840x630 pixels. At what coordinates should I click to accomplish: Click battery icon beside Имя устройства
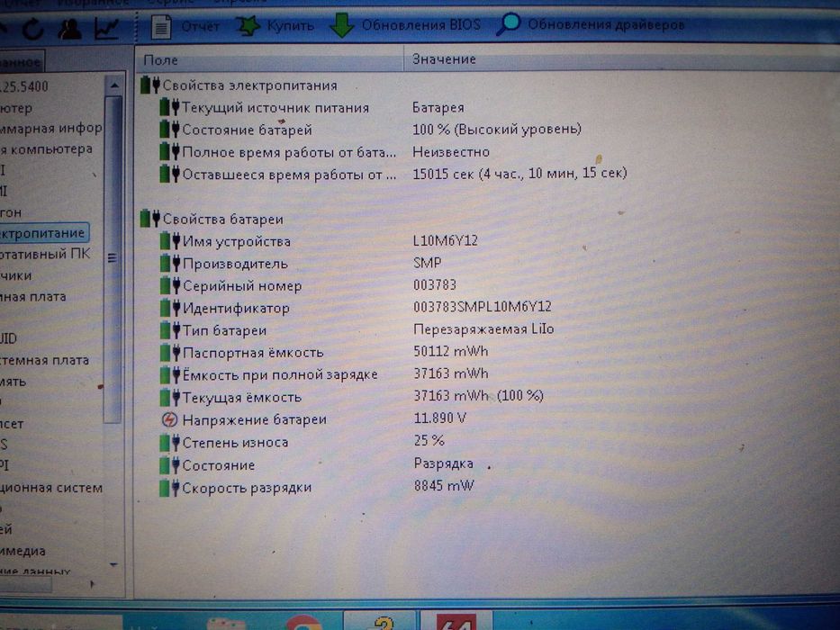[170, 241]
